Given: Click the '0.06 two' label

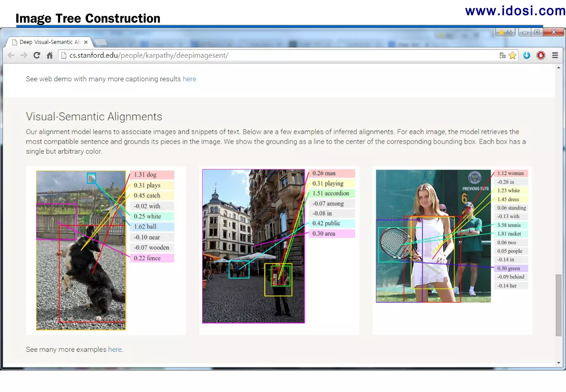Looking at the screenshot, I should click(511, 242).
